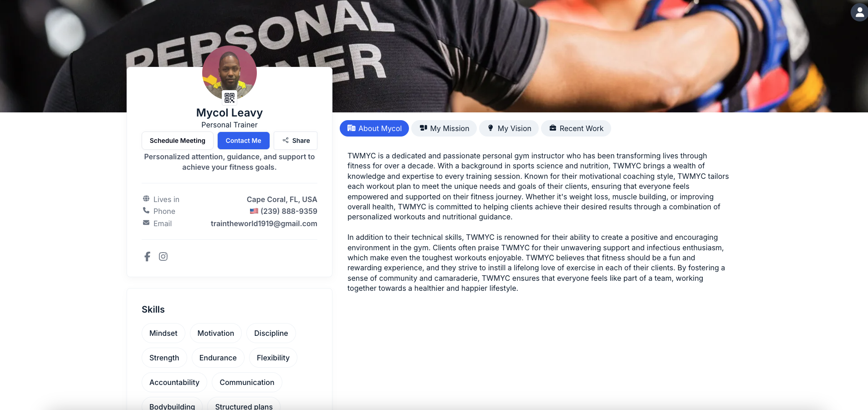Select the Motivation skill tag
This screenshot has width=868, height=410.
click(x=216, y=333)
